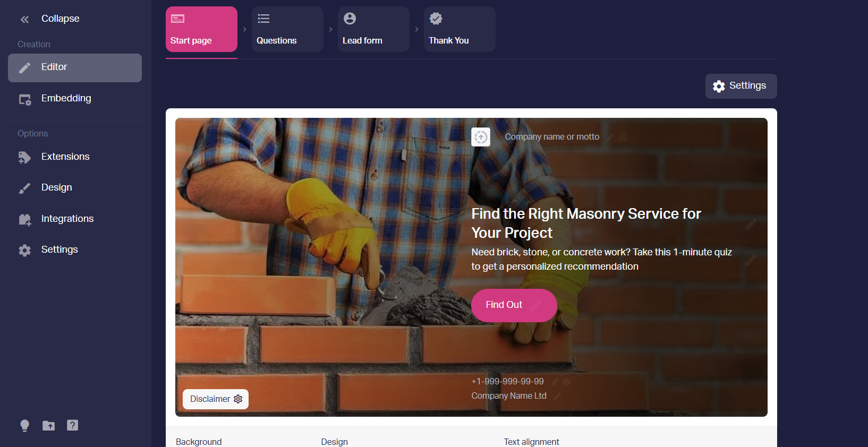Image resolution: width=868 pixels, height=447 pixels.
Task: Upload a logo via the logo placeholder
Action: 481,137
